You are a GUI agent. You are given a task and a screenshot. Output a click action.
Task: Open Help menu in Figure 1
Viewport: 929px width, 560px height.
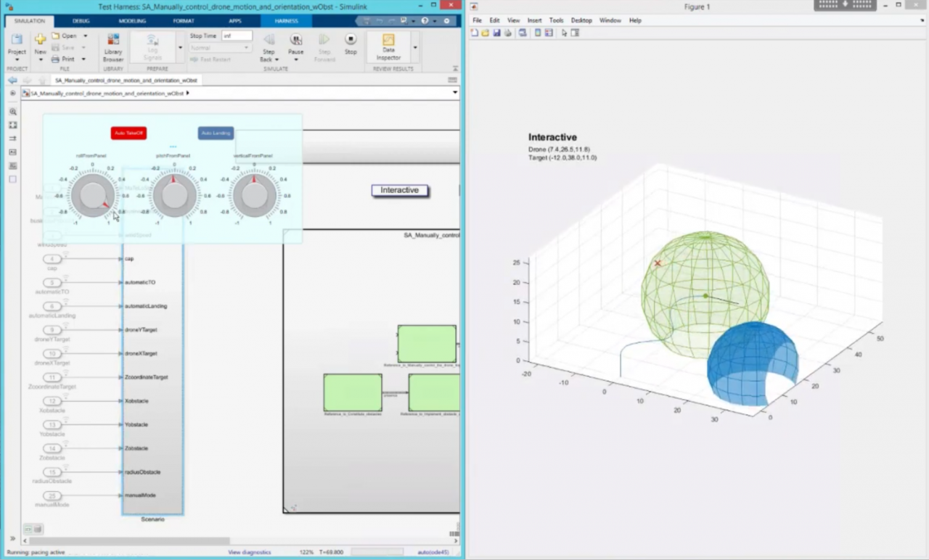point(635,20)
